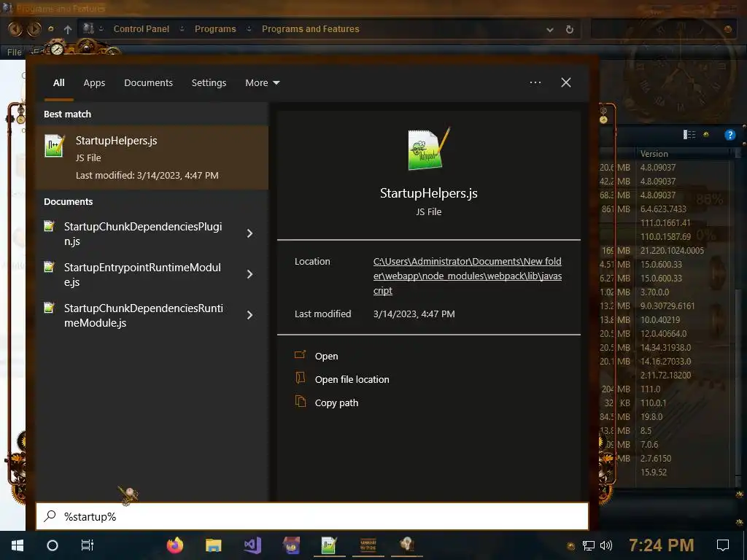Expand StartupEntrypointRuntimeModule.js result details
This screenshot has width=747, height=560.
point(249,274)
